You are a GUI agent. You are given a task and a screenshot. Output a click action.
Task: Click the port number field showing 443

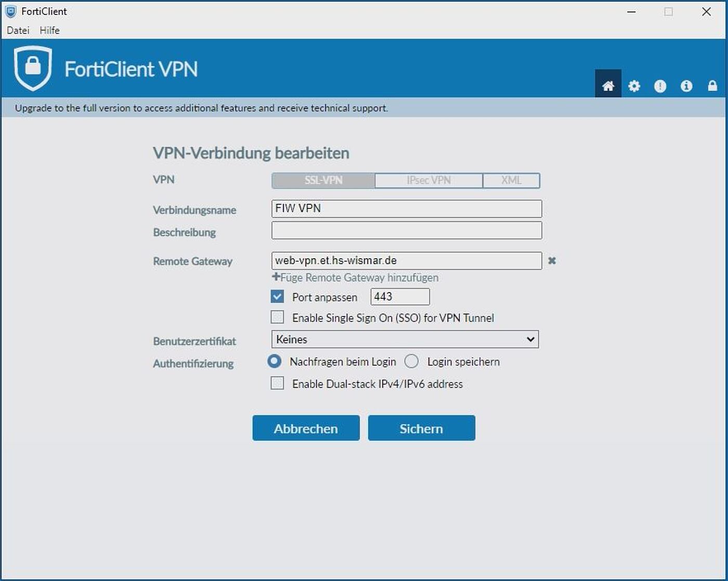(x=400, y=297)
